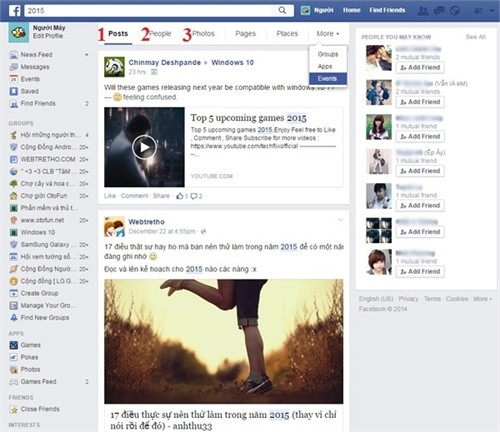The image size is (500, 433).
Task: Add friend labeled Ép Ây
Action: coord(420,171)
